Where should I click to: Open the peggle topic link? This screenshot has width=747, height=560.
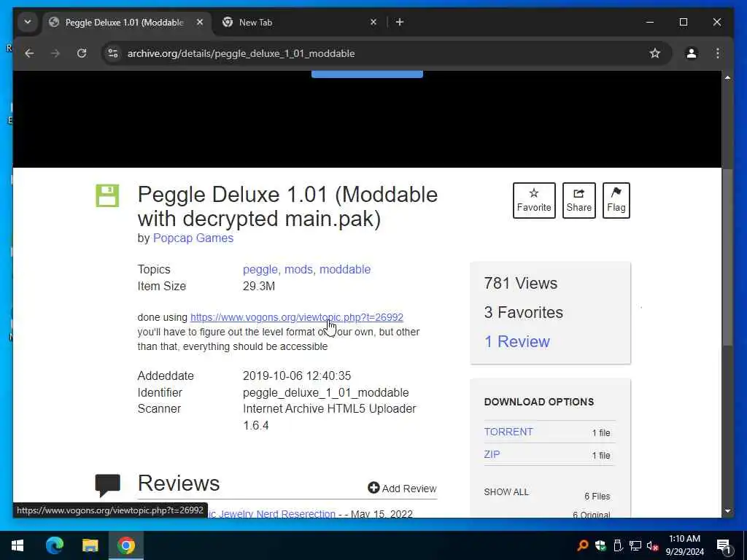coord(260,270)
